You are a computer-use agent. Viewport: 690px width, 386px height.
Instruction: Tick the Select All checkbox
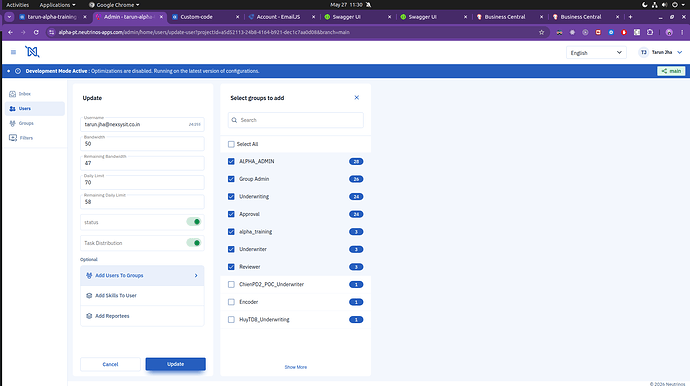coord(231,144)
